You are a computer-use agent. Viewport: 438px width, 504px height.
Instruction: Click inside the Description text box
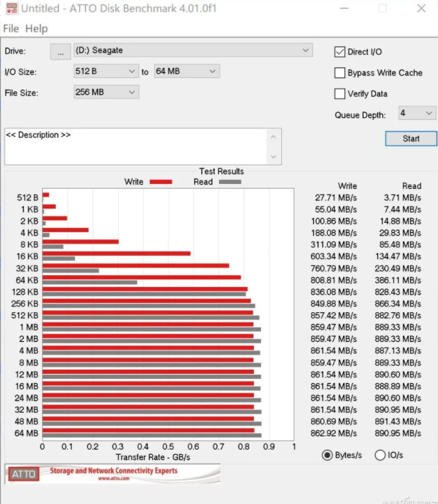(137, 146)
